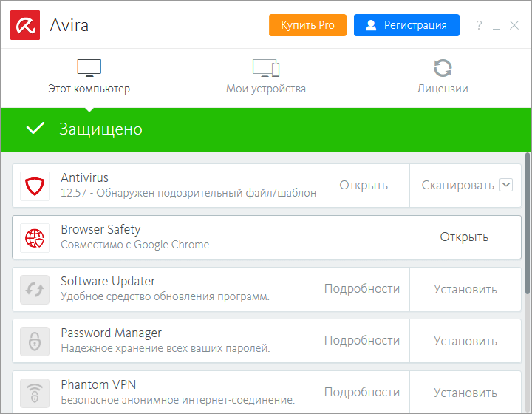The width and height of the screenshot is (532, 414).
Task: Click the Phantom VPN wifi icon
Action: pyautogui.click(x=35, y=392)
